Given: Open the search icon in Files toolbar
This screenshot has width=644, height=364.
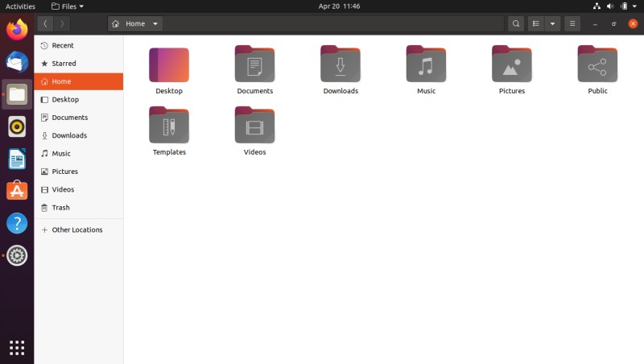Looking at the screenshot, I should click(516, 24).
